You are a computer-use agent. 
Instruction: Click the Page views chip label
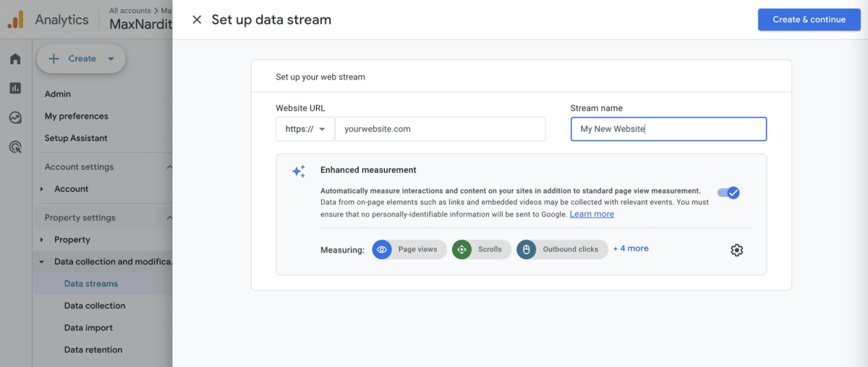(x=417, y=249)
